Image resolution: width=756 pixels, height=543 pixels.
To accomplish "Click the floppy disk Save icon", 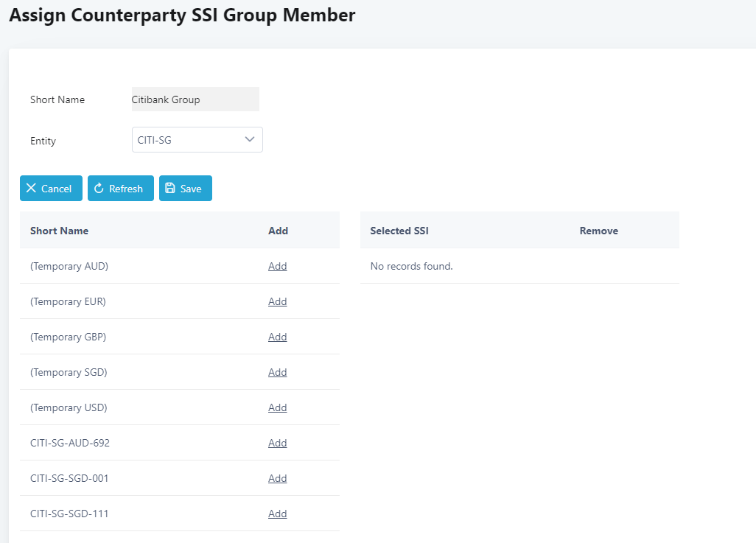I will click(x=170, y=189).
